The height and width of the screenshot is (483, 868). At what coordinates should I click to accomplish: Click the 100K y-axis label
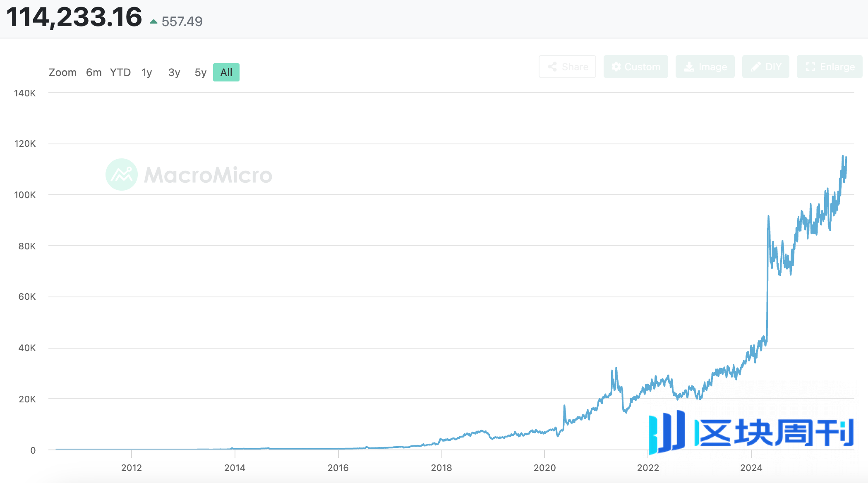click(25, 195)
